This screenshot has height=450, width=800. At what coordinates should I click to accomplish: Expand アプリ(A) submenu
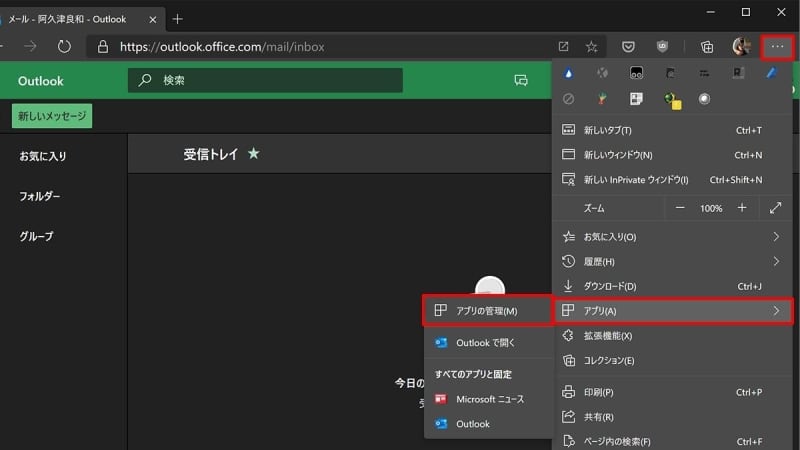point(672,311)
